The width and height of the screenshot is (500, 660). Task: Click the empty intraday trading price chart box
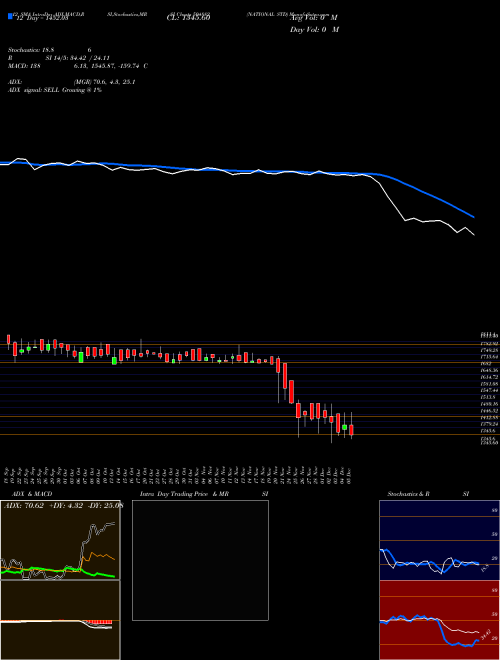point(200,560)
